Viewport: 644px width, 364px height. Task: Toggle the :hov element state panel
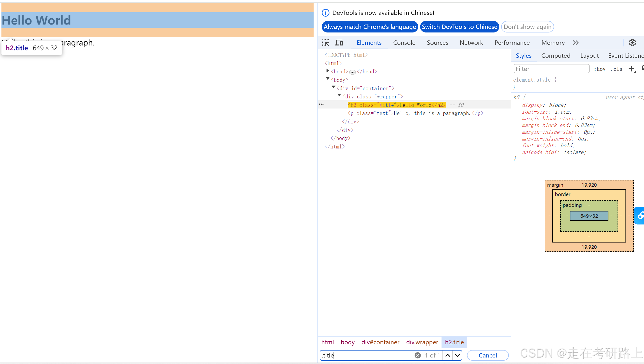[600, 69]
